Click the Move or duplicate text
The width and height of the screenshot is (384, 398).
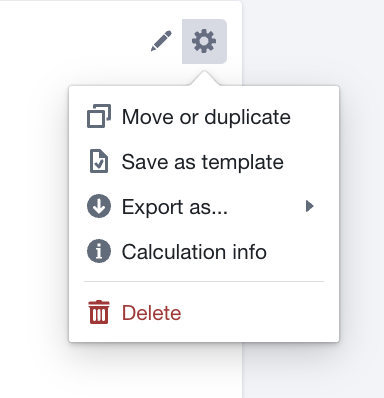pos(206,117)
